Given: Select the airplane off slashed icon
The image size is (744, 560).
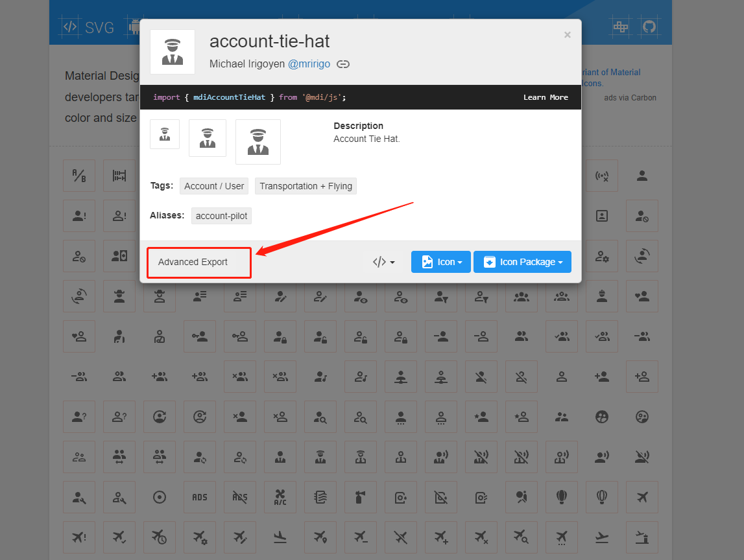Looking at the screenshot, I should point(401,537).
